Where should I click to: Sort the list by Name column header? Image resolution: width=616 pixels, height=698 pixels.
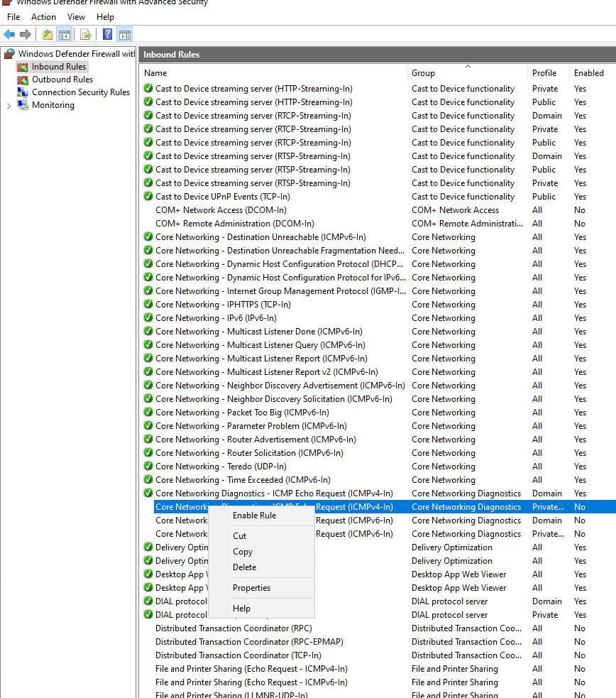click(273, 73)
